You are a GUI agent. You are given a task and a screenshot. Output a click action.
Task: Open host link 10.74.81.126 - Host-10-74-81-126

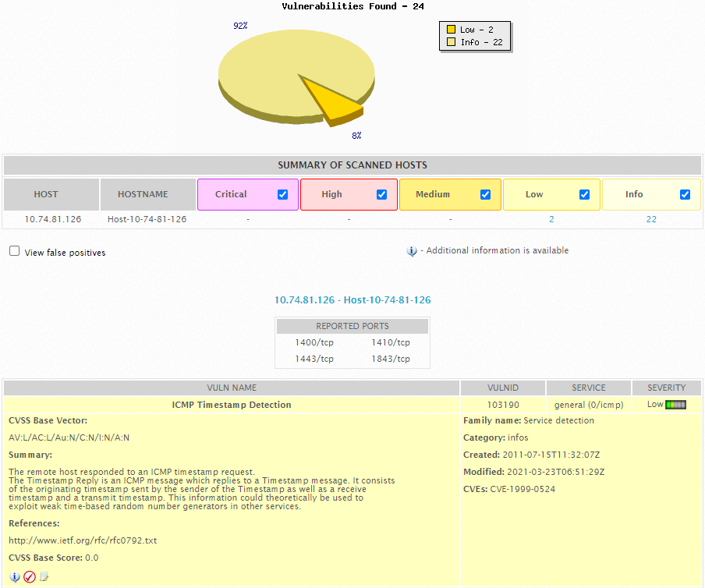pos(352,299)
